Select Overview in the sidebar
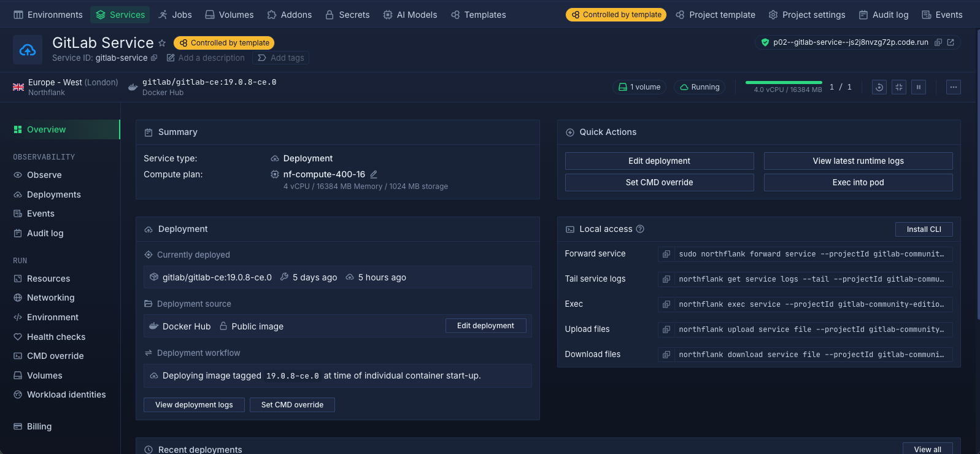The height and width of the screenshot is (454, 980). click(60, 129)
